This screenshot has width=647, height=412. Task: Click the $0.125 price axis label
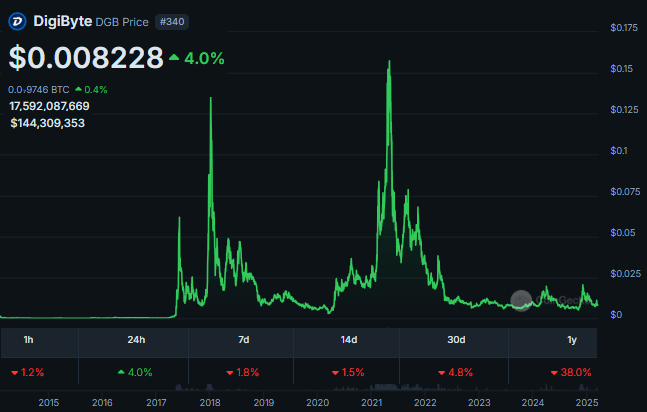[x=624, y=109]
